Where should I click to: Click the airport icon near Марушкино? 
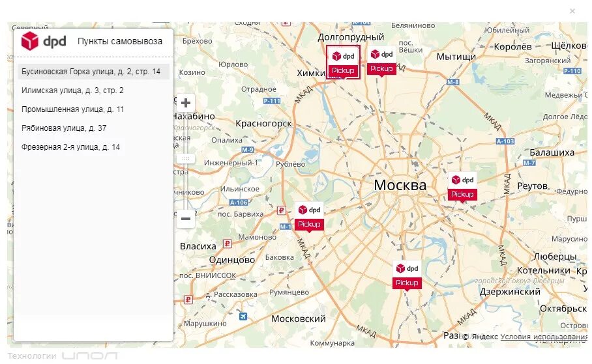tap(243, 316)
